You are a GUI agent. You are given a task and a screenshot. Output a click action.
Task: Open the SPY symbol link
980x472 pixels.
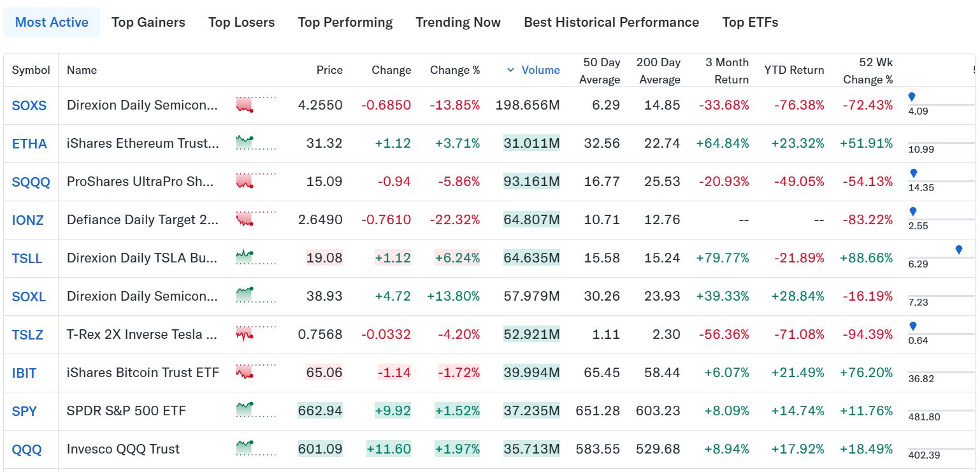coord(24,411)
